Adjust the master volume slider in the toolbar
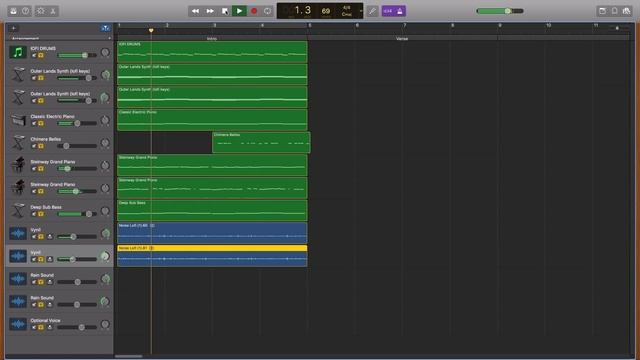The width and height of the screenshot is (640, 360). [500, 11]
